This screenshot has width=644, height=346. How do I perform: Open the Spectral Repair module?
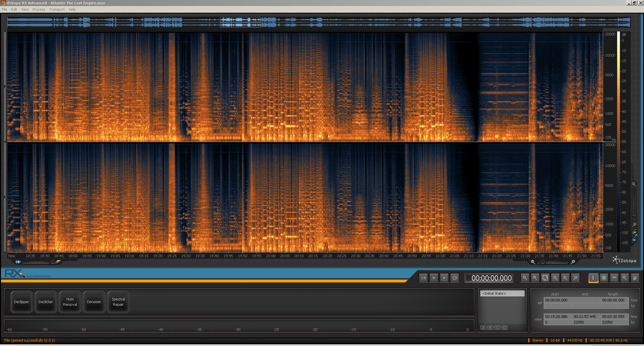(x=118, y=302)
